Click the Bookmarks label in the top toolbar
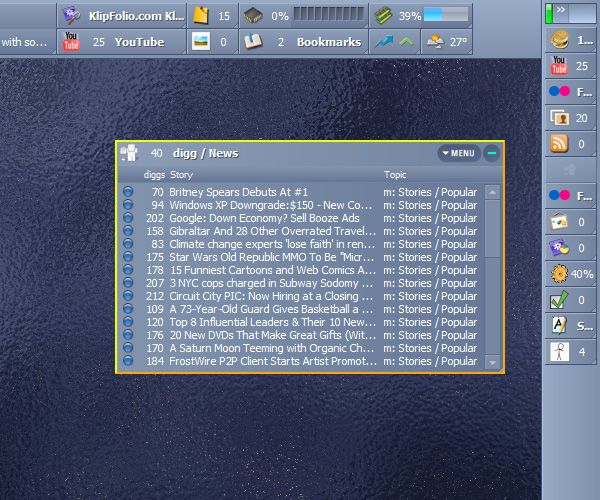Image resolution: width=600 pixels, height=500 pixels. coord(329,42)
